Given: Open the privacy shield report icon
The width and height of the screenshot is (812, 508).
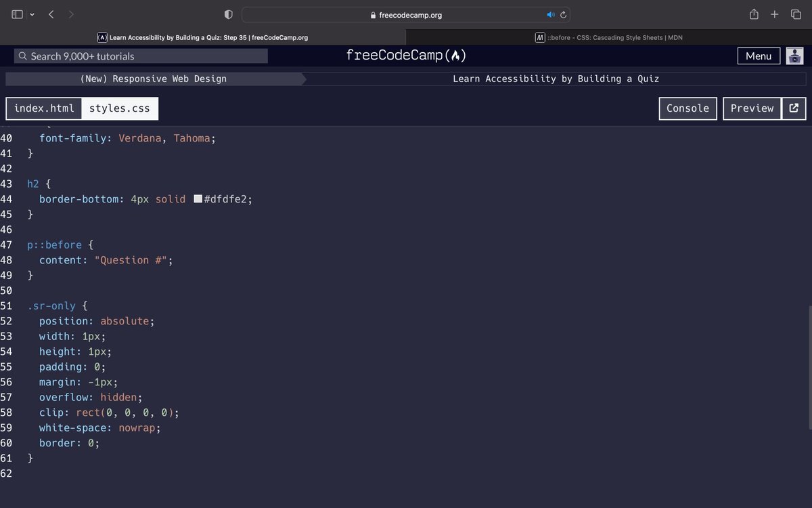Looking at the screenshot, I should point(229,14).
